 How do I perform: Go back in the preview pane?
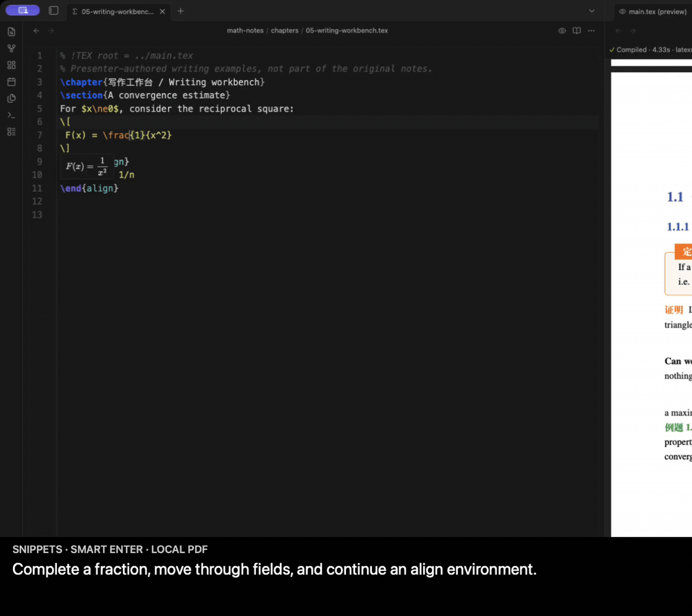[618, 31]
